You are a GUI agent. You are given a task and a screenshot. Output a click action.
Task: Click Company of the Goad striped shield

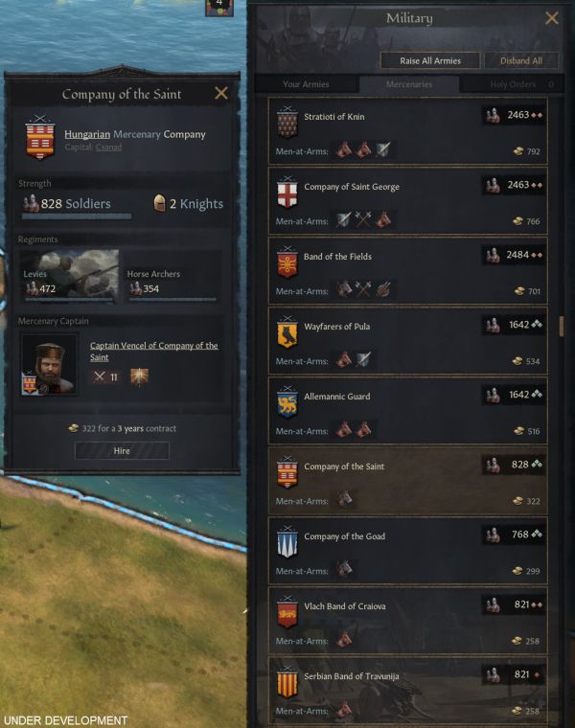pos(287,542)
